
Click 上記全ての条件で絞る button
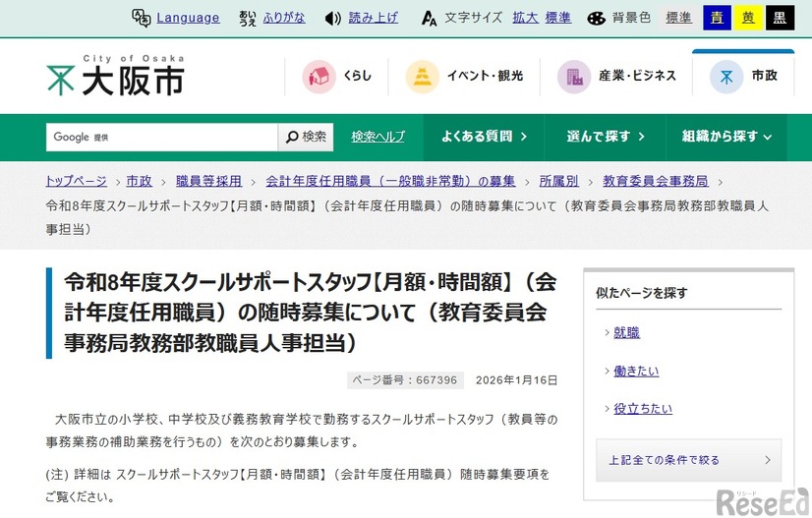pyautogui.click(x=689, y=461)
